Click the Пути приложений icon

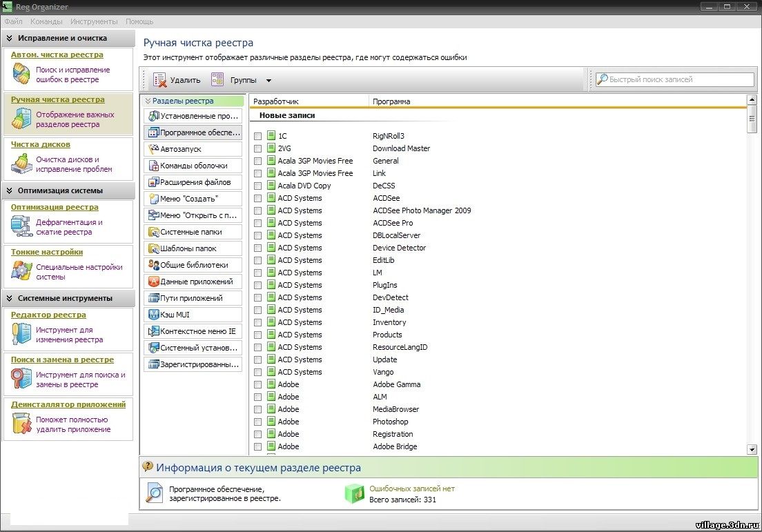[x=153, y=298]
